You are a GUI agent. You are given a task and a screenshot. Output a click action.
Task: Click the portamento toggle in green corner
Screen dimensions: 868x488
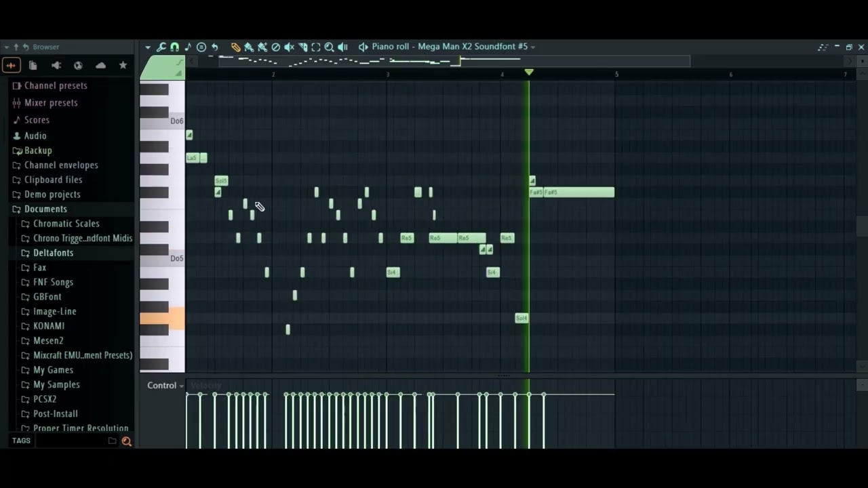[x=179, y=62]
